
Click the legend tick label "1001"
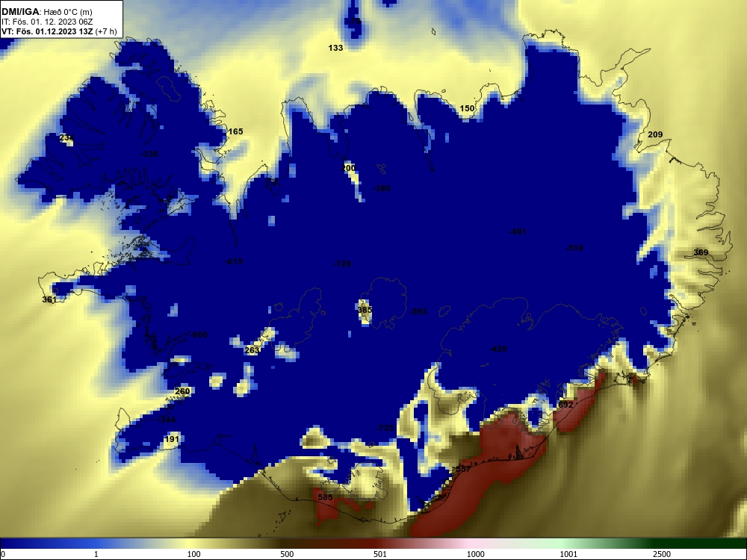click(x=568, y=554)
